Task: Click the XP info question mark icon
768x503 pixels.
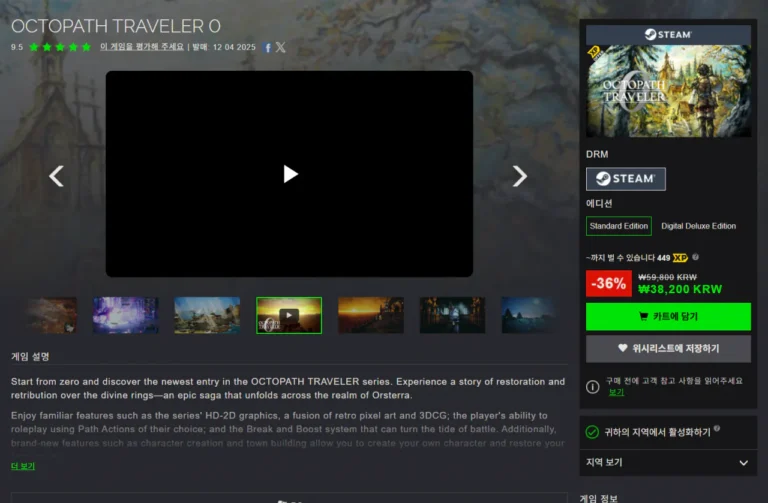Action: click(696, 257)
